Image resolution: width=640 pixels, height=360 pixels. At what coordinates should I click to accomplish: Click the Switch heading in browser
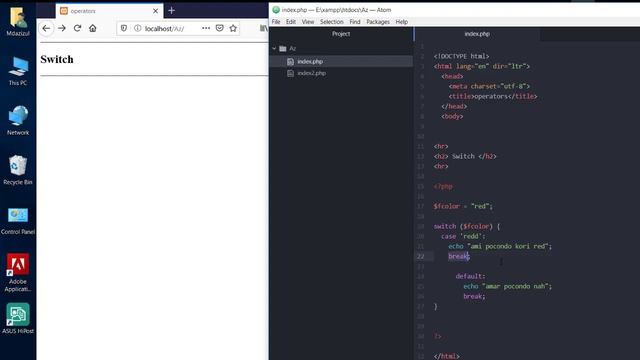pyautogui.click(x=57, y=60)
